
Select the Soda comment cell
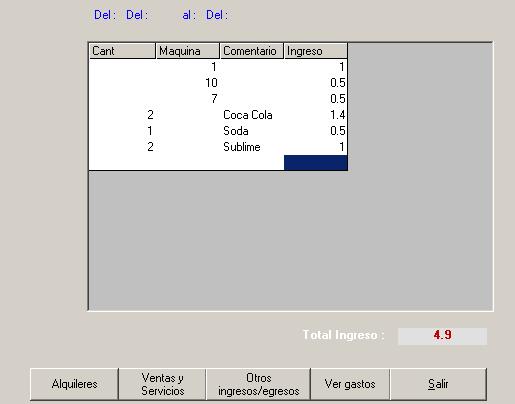tap(252, 131)
